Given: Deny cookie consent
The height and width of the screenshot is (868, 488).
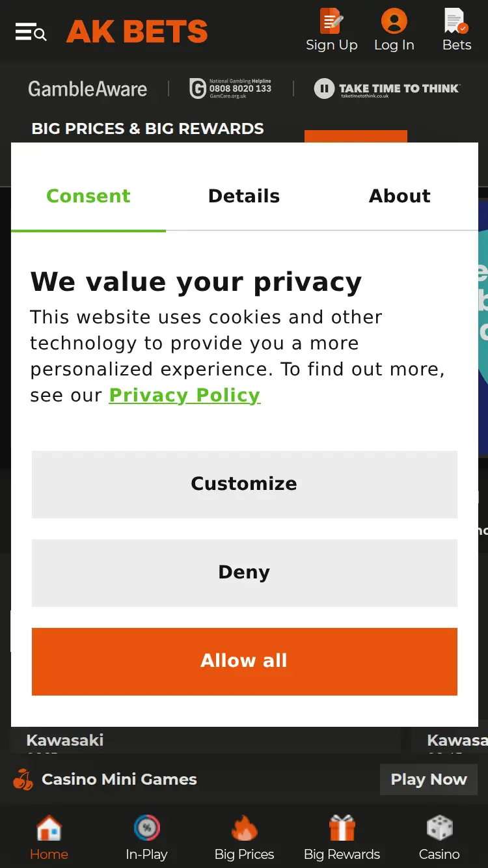Looking at the screenshot, I should click(244, 572).
